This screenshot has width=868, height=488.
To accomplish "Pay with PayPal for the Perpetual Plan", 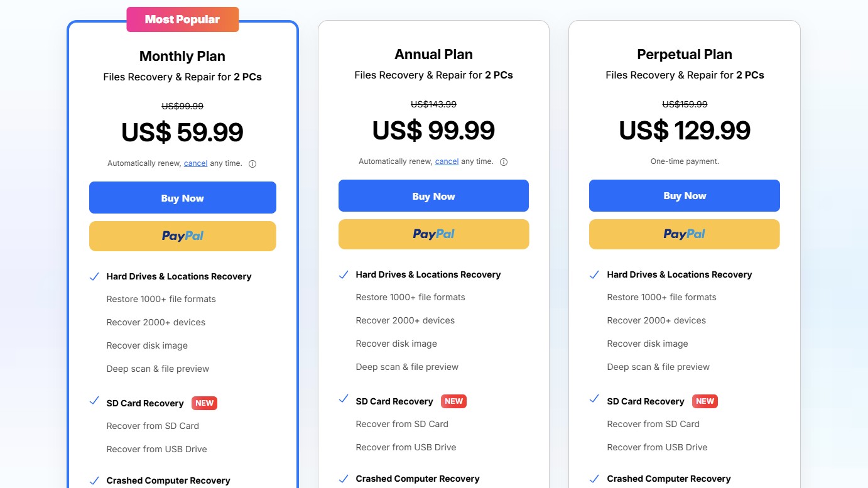I will tap(684, 234).
